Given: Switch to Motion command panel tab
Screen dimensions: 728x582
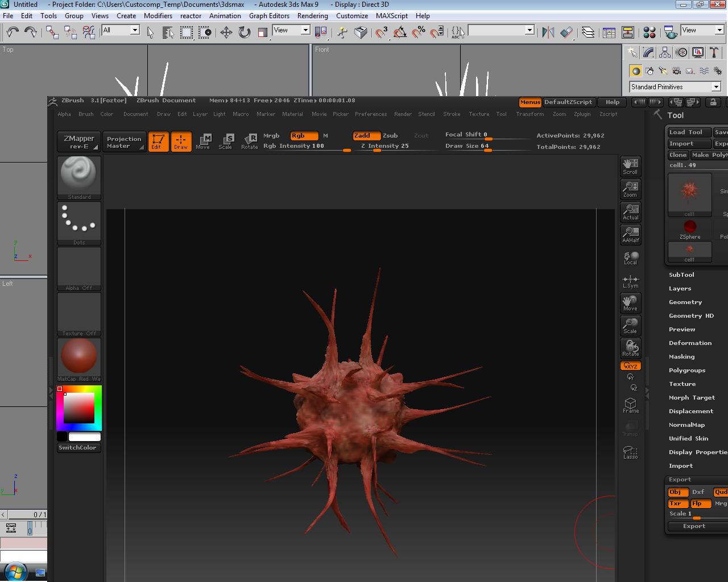Looking at the screenshot, I should pyautogui.click(x=681, y=53).
